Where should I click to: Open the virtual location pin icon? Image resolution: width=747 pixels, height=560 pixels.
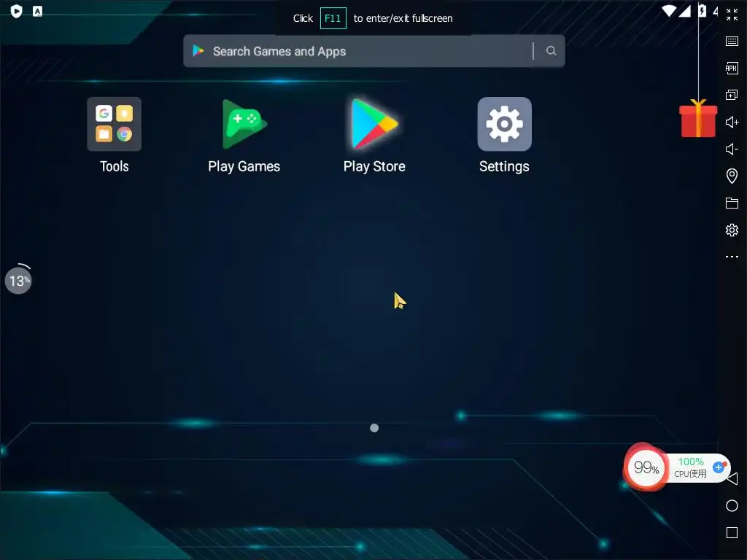(x=732, y=176)
